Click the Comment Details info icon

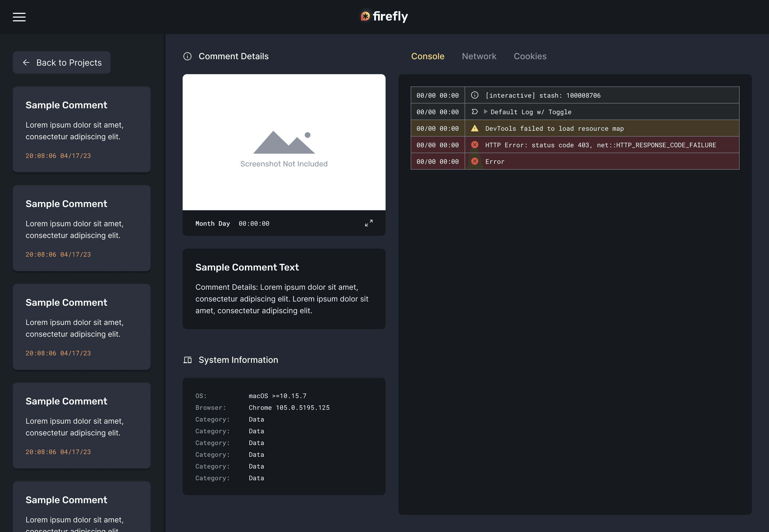pyautogui.click(x=187, y=56)
